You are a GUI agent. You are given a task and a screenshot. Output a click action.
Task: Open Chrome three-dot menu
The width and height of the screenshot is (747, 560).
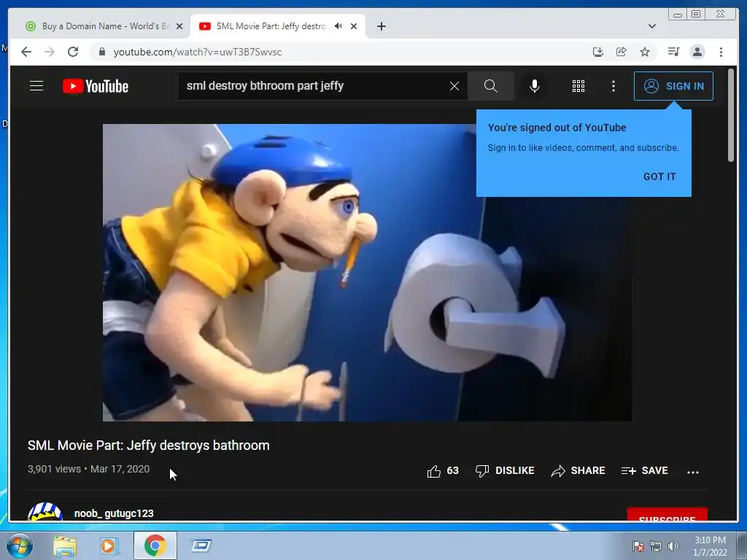tap(721, 52)
